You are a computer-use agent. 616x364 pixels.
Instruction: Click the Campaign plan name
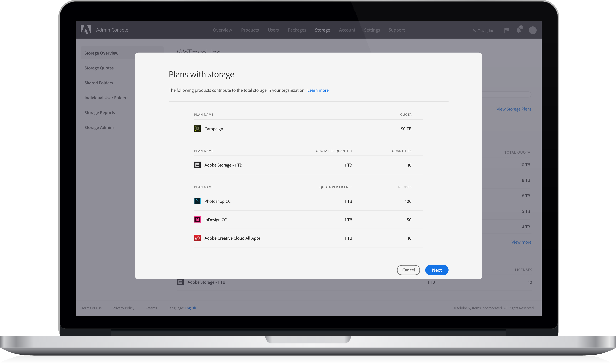214,129
